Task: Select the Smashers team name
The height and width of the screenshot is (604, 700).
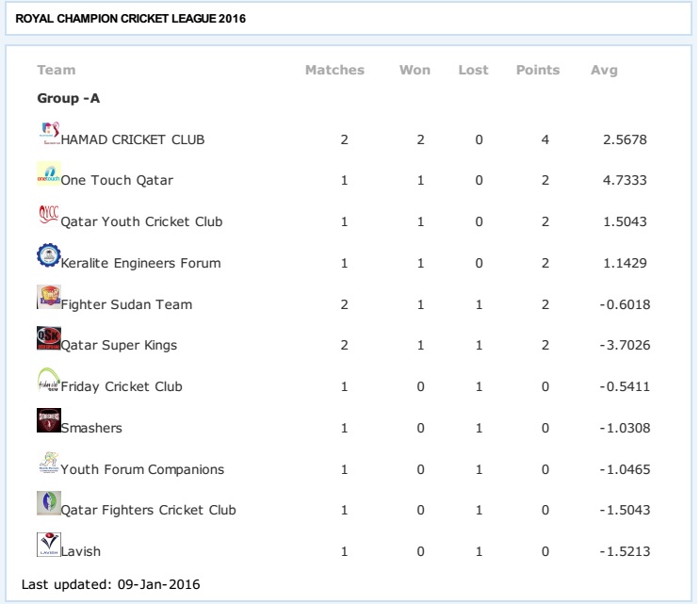Action: [91, 428]
